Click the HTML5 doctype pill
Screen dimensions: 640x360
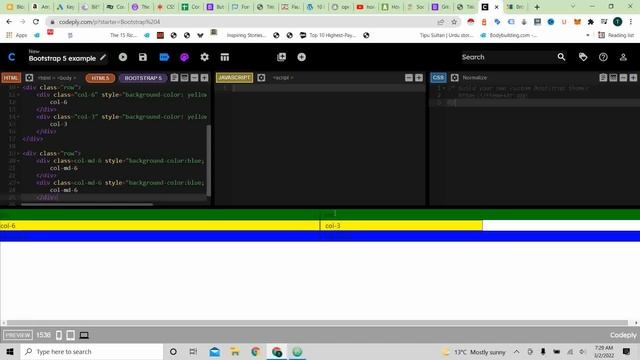(x=100, y=78)
